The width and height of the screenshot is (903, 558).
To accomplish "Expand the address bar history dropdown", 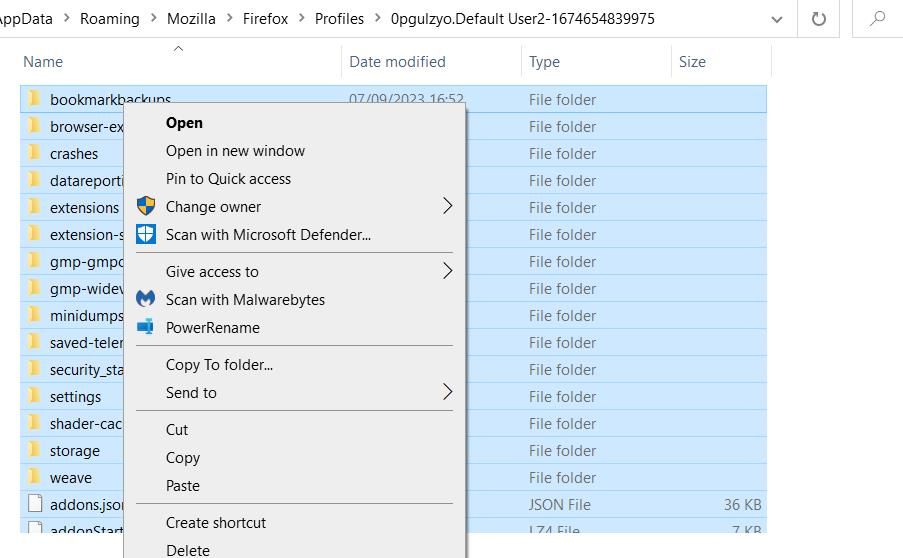I will tap(776, 18).
